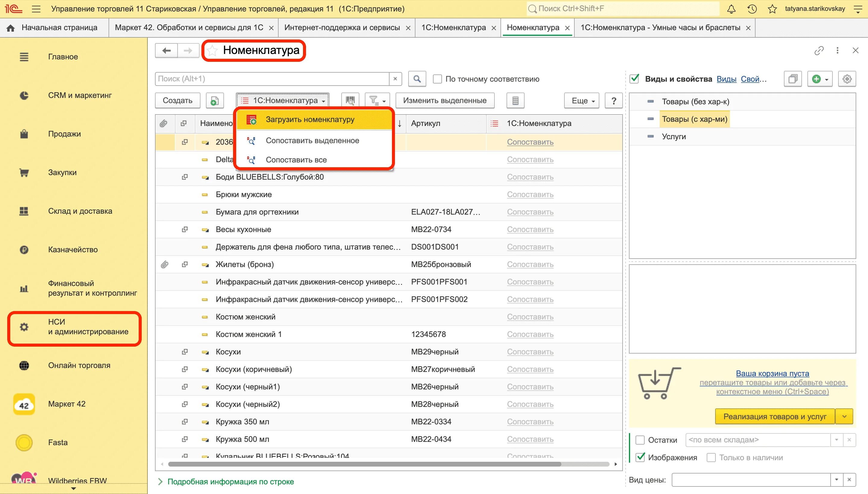Choose Загрузить номенклатуру from menu
868x494 pixels.
[314, 119]
